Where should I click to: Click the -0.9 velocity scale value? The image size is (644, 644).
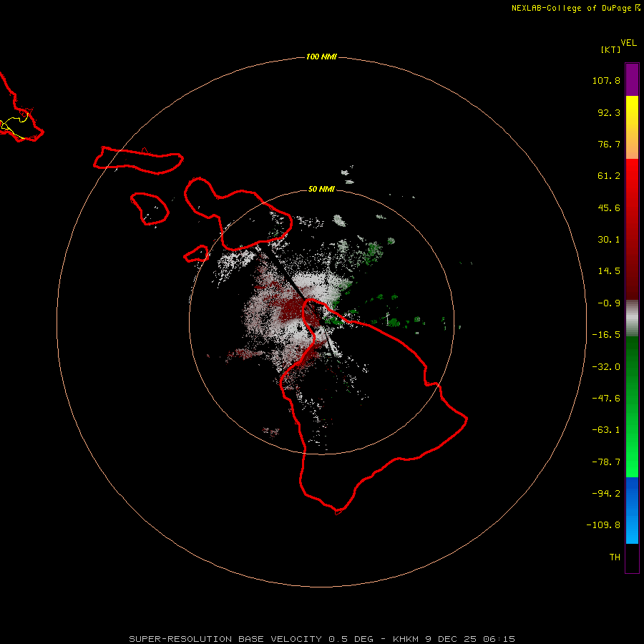click(609, 303)
